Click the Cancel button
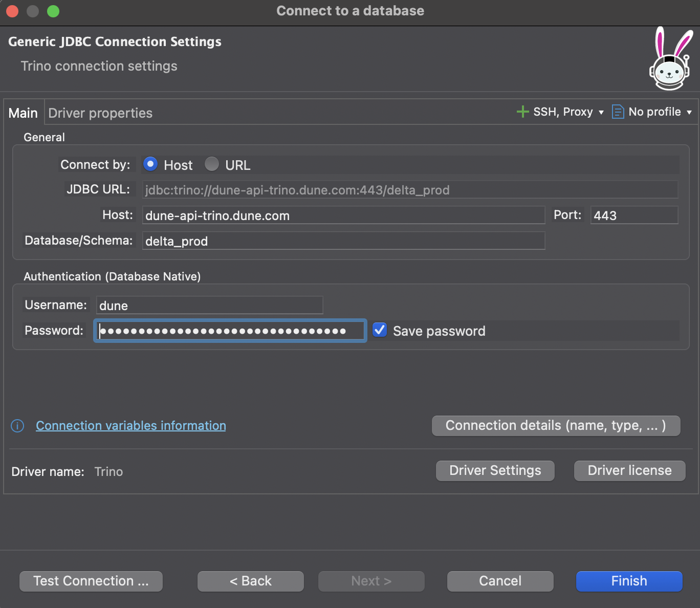The height and width of the screenshot is (608, 700). [500, 581]
